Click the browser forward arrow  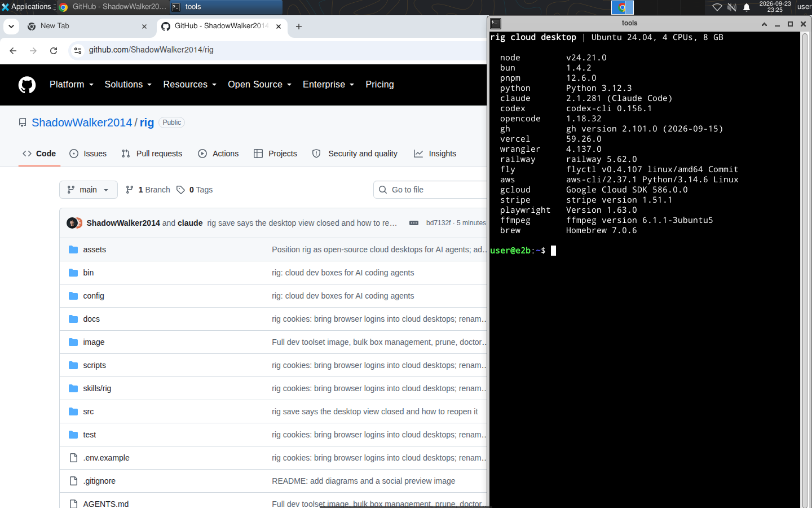33,50
